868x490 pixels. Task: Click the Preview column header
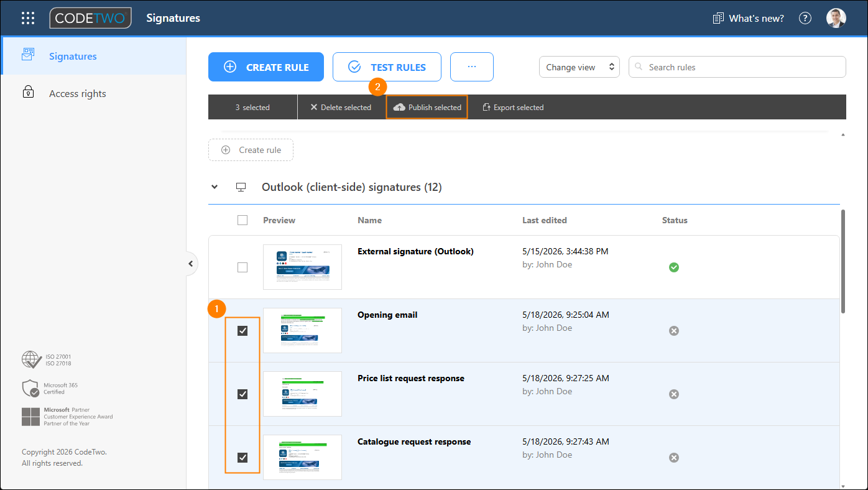[279, 220]
